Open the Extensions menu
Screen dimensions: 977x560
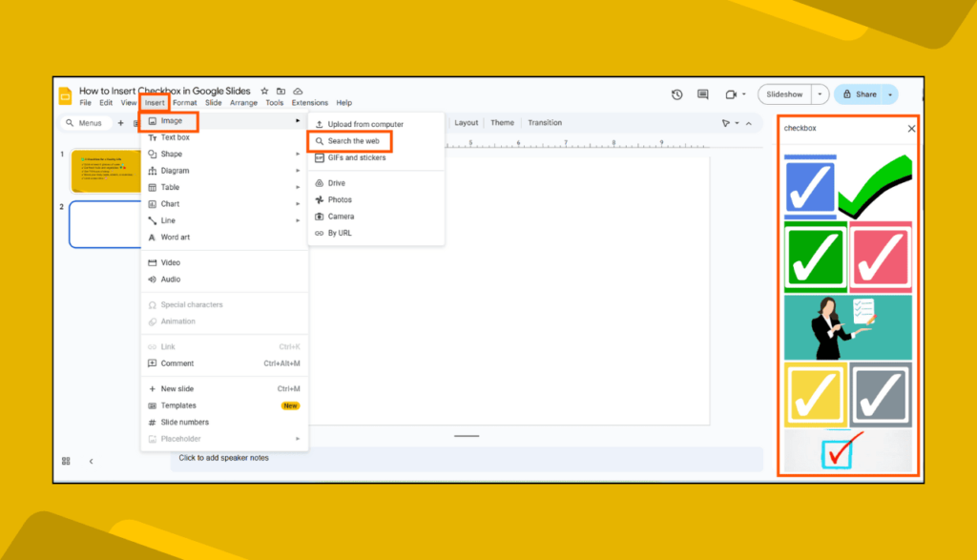[x=310, y=103]
